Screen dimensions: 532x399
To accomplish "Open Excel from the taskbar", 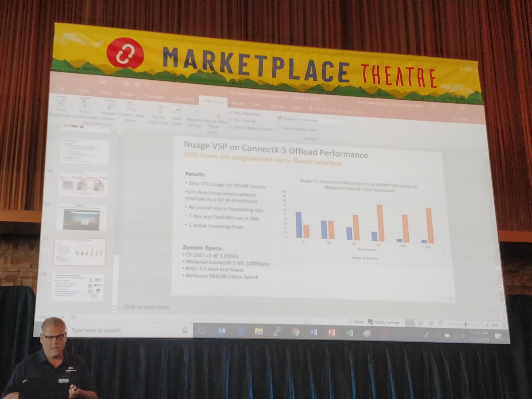I will click(x=349, y=332).
